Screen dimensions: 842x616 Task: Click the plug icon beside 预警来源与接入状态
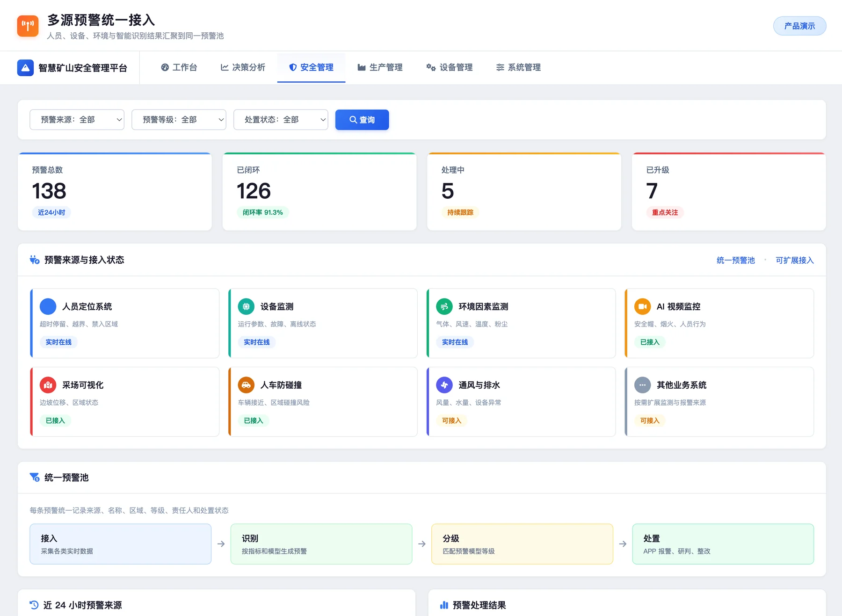click(x=35, y=260)
